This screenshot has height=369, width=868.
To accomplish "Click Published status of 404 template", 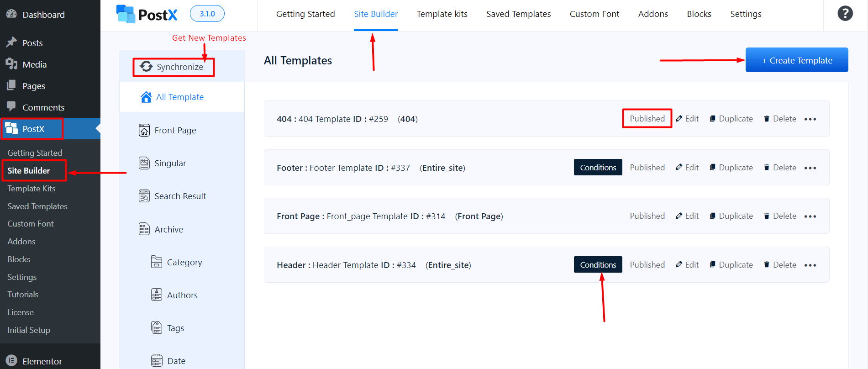I will pyautogui.click(x=647, y=119).
